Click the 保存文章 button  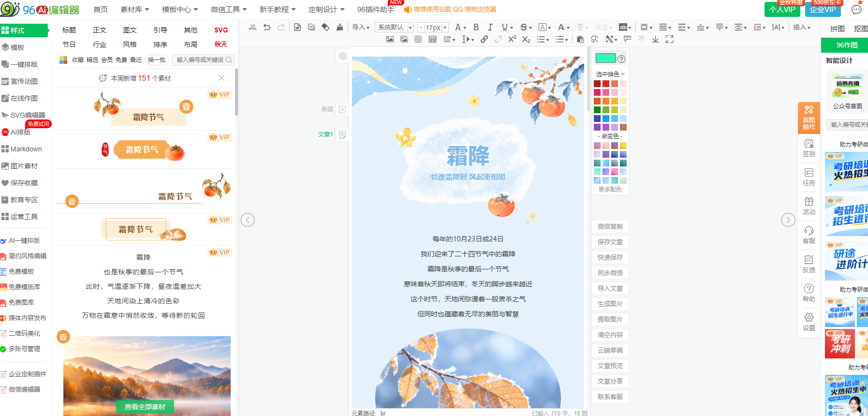tap(610, 242)
